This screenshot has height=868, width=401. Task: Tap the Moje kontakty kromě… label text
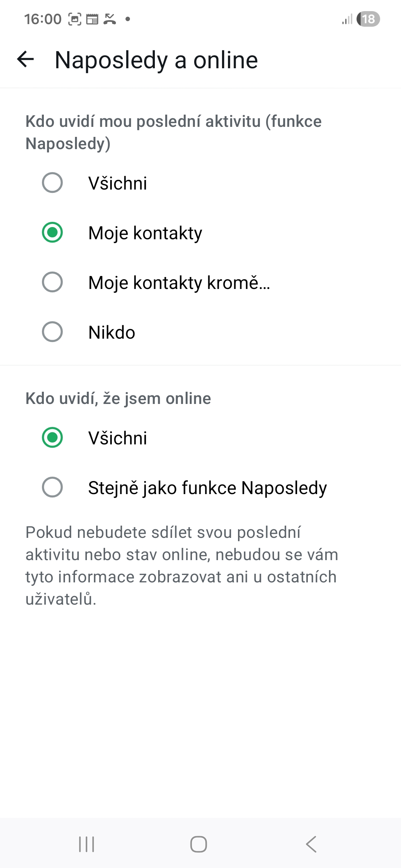tap(179, 283)
